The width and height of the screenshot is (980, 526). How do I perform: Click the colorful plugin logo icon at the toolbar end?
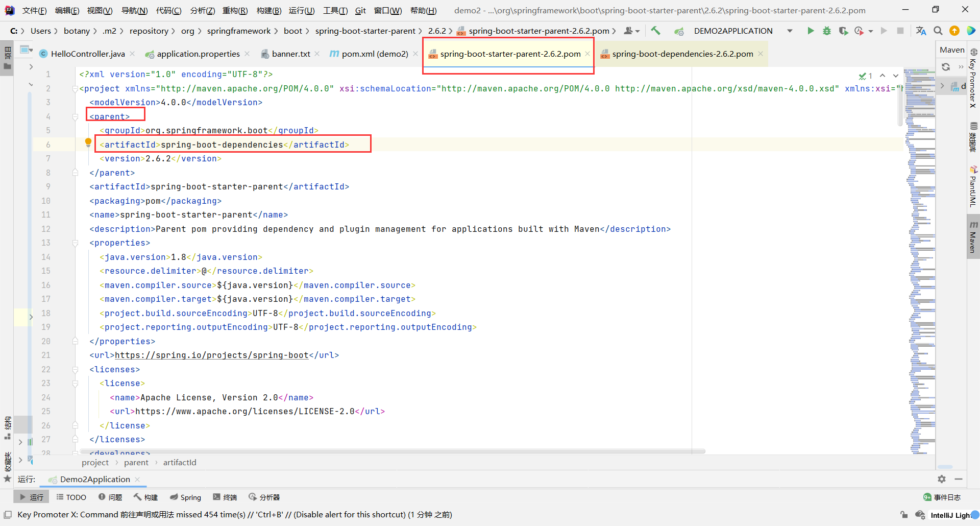[x=971, y=31]
